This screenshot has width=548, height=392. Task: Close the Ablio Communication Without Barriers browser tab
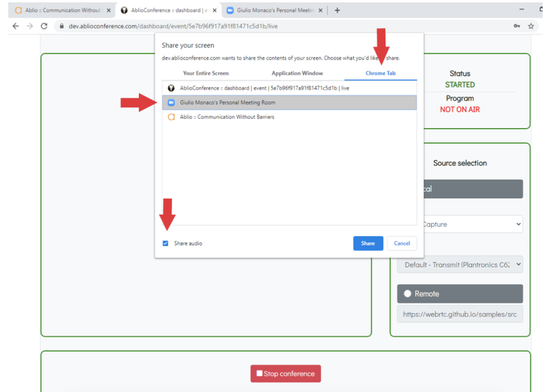click(109, 11)
